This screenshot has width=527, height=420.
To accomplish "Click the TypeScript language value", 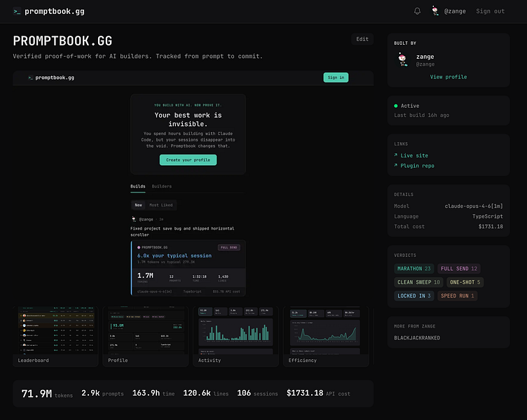I will 487,216.
